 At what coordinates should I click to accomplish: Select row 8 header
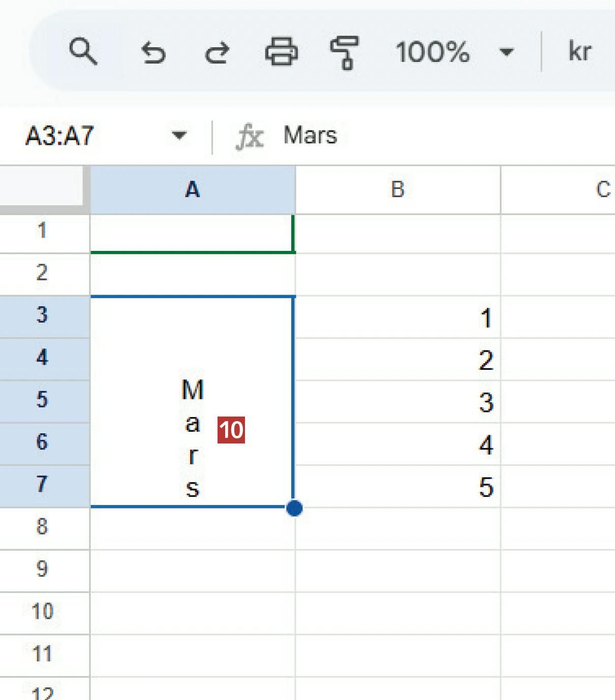click(43, 526)
